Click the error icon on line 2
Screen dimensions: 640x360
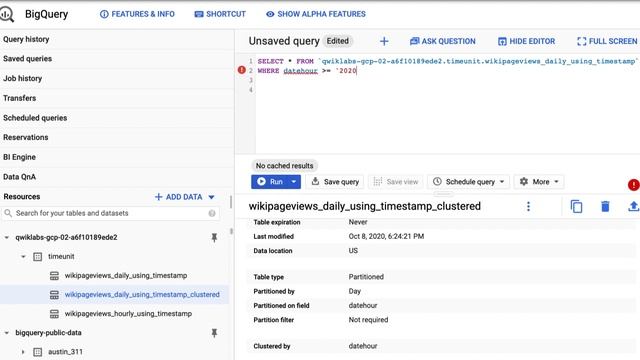pyautogui.click(x=242, y=70)
